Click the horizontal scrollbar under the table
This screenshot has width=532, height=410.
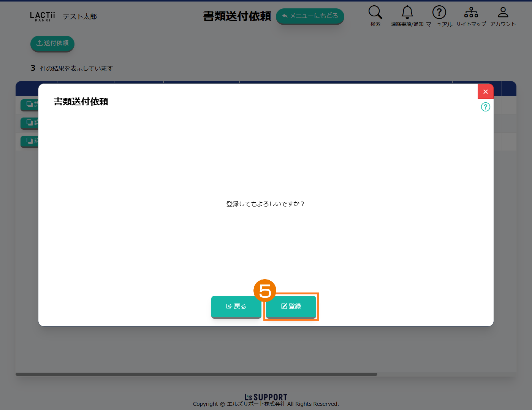[196, 374]
